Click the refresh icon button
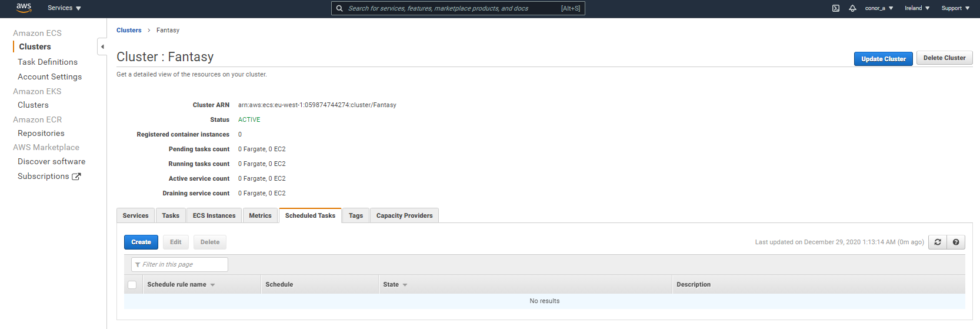Image resolution: width=980 pixels, height=329 pixels. pyautogui.click(x=938, y=242)
